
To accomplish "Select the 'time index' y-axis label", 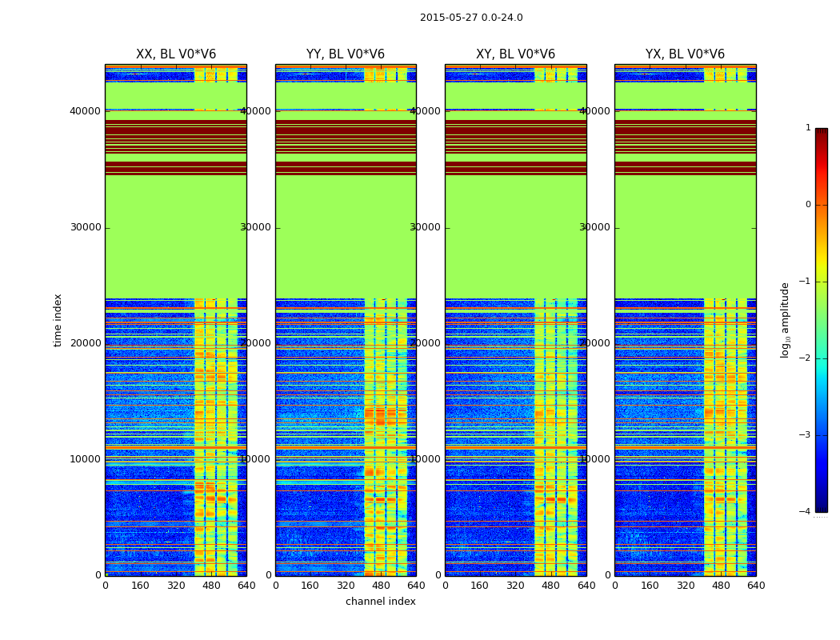I will click(x=58, y=320).
